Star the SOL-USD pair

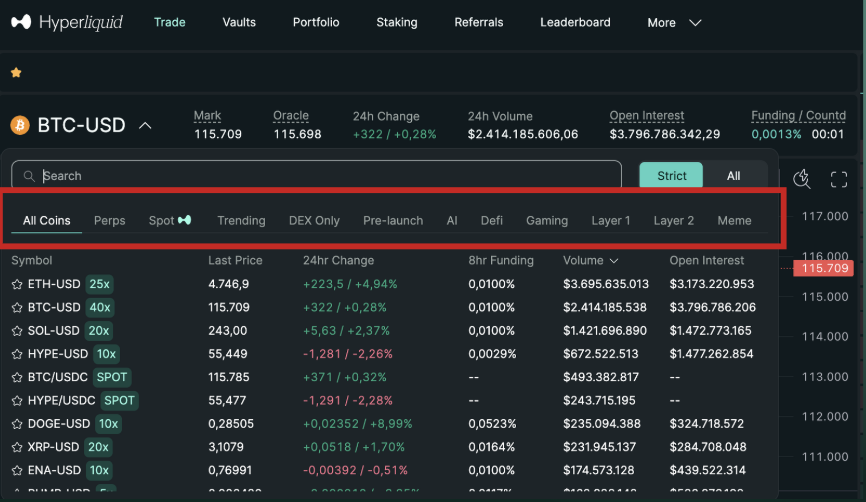(17, 331)
